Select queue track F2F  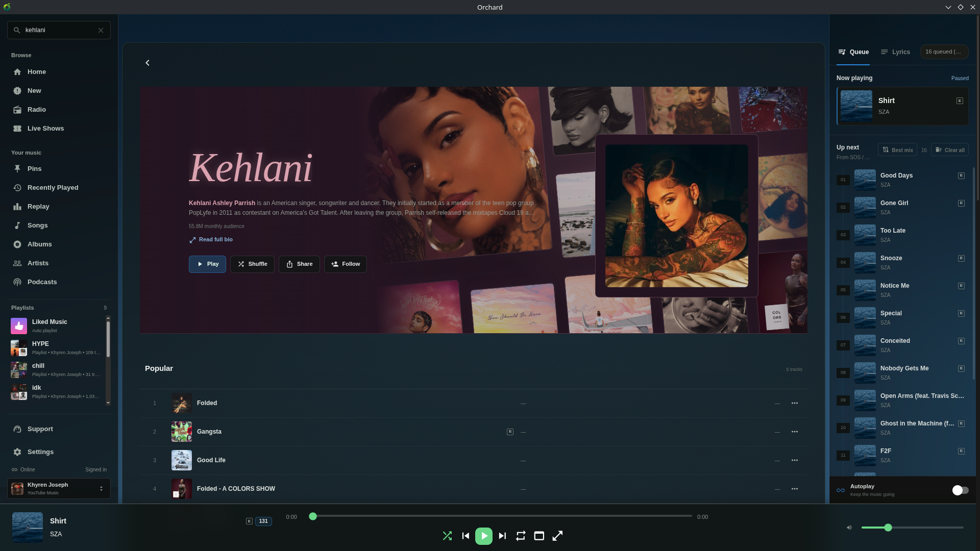902,455
